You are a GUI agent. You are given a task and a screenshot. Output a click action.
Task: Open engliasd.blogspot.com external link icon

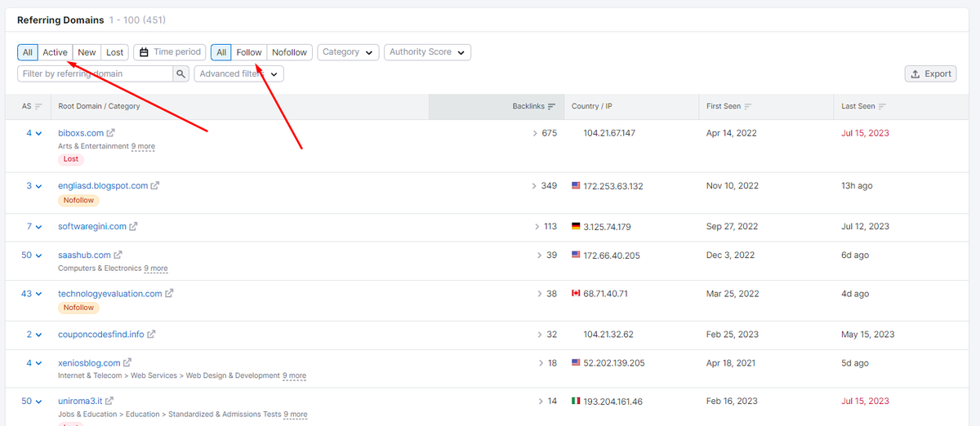point(155,186)
